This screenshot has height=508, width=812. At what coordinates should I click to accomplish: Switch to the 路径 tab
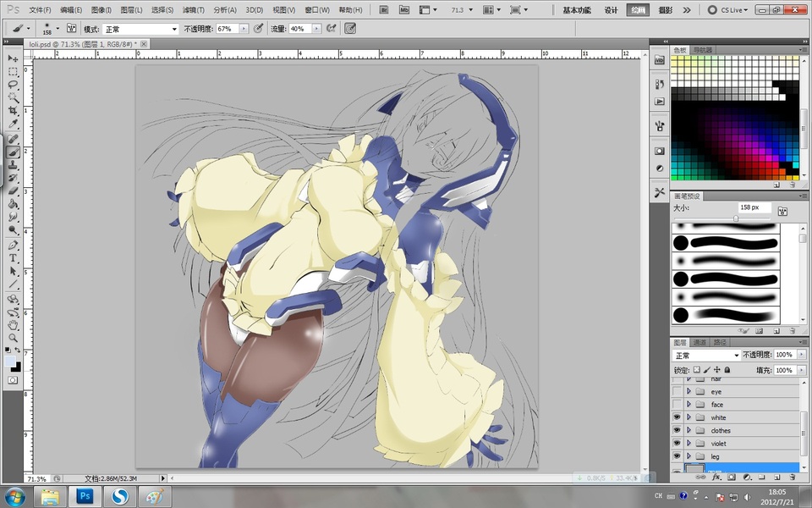point(719,342)
